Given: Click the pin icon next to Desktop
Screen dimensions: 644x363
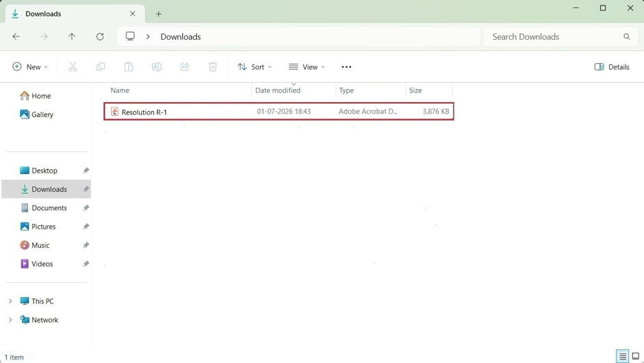Looking at the screenshot, I should pos(86,171).
